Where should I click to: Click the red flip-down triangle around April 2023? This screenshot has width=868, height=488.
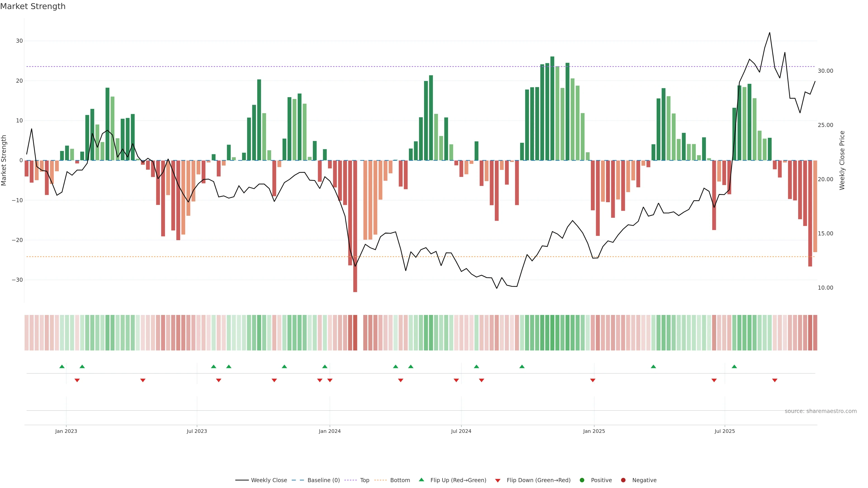143,380
